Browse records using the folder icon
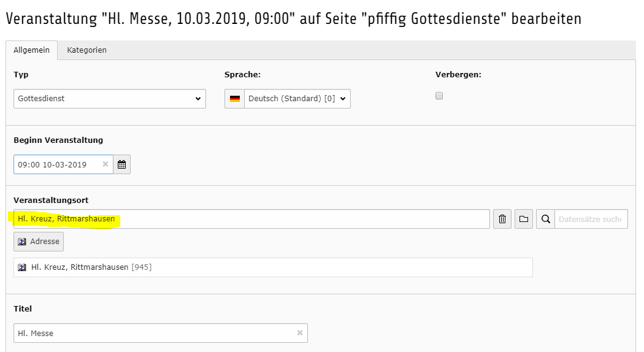Viewport: 644px width, 352px height. point(524,219)
